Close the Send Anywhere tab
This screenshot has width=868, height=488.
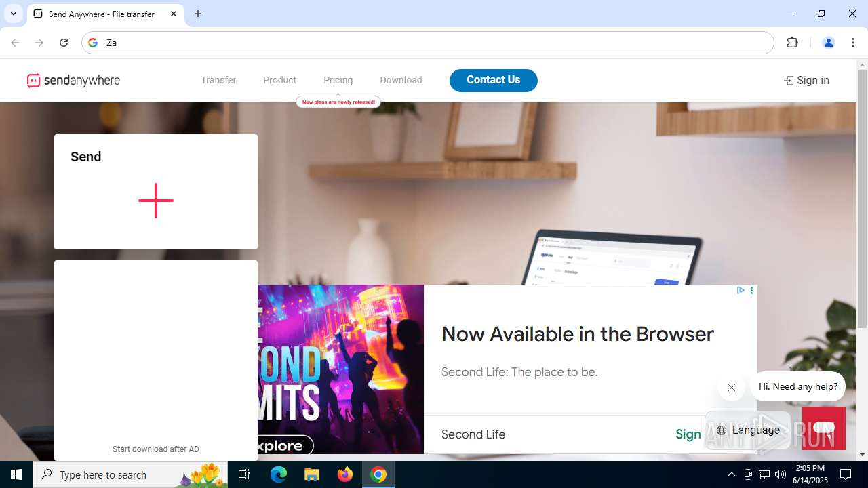click(x=174, y=14)
